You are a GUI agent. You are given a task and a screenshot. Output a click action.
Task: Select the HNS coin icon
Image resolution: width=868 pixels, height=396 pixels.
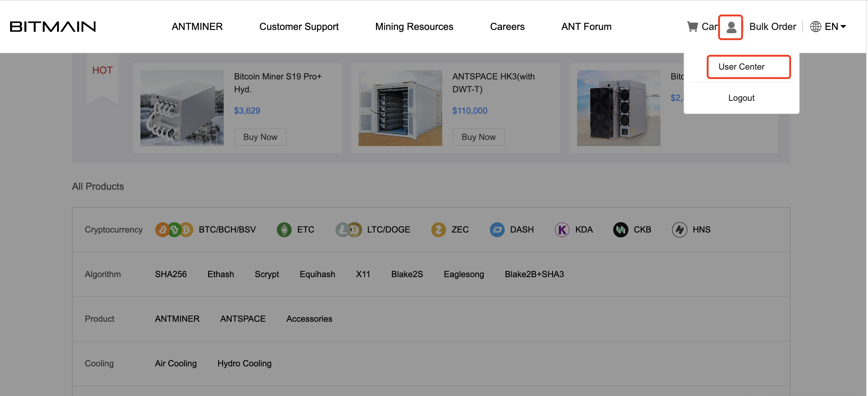tap(680, 230)
